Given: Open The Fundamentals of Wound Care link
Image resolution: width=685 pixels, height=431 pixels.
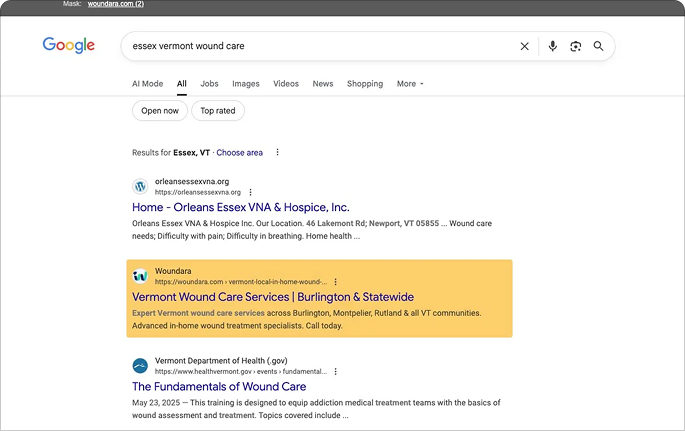Looking at the screenshot, I should pyautogui.click(x=219, y=386).
